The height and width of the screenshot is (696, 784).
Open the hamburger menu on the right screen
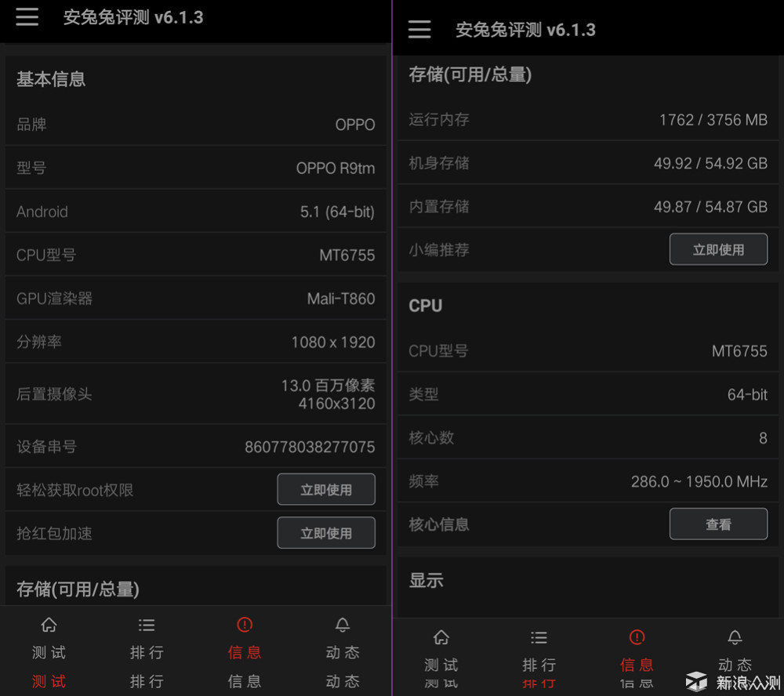coord(419,29)
